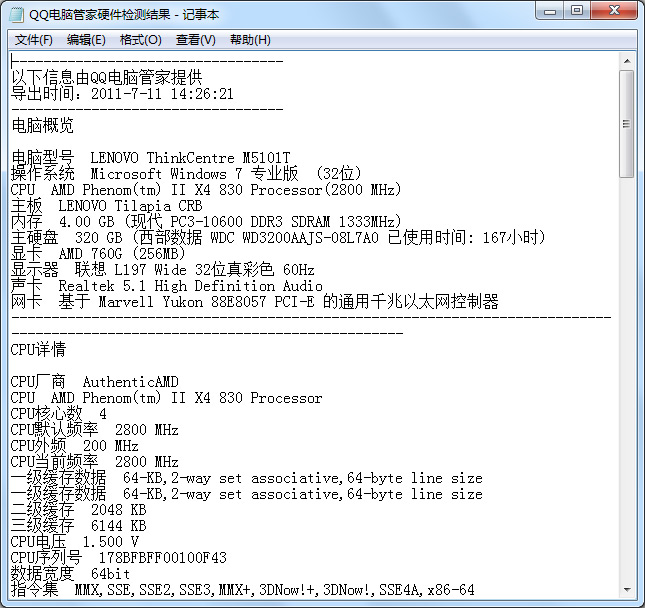The width and height of the screenshot is (645, 608).
Task: Click the scrollbar up arrow
Action: [627, 61]
